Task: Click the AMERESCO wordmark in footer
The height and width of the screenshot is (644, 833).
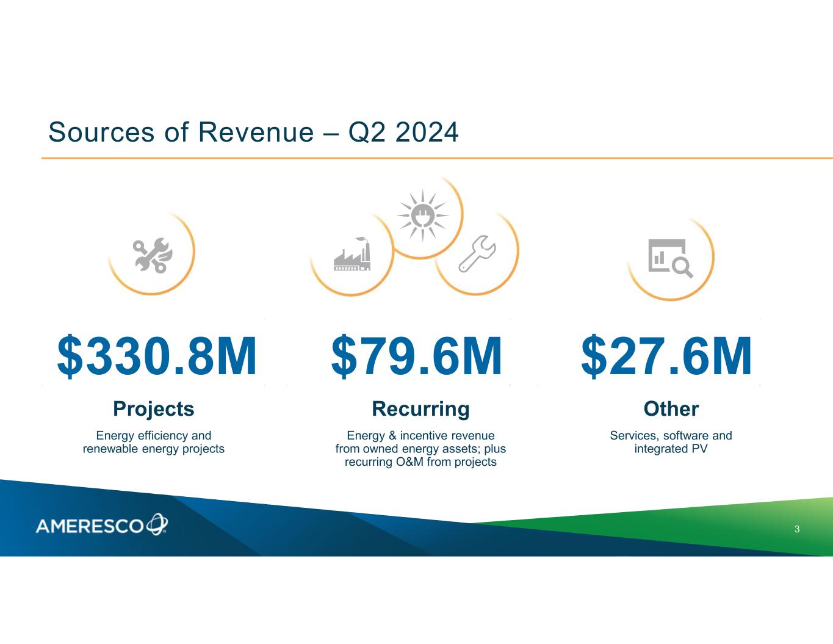Action: (x=90, y=526)
